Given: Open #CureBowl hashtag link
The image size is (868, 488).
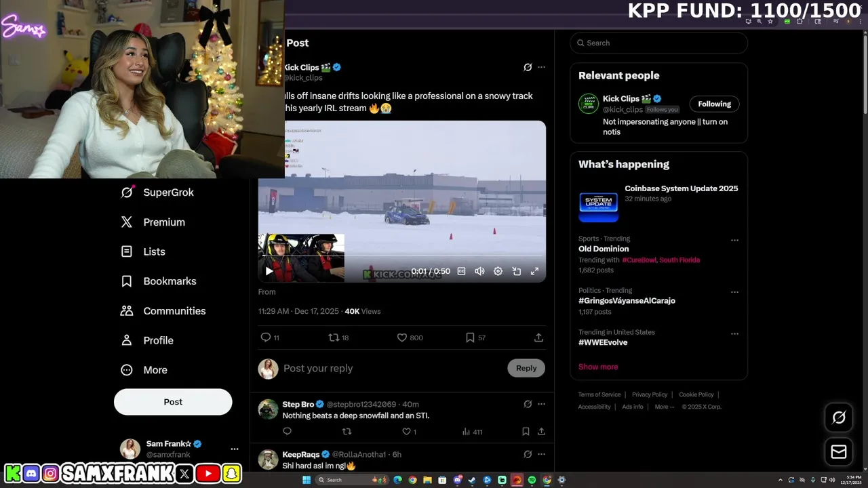Looking at the screenshot, I should (x=639, y=260).
